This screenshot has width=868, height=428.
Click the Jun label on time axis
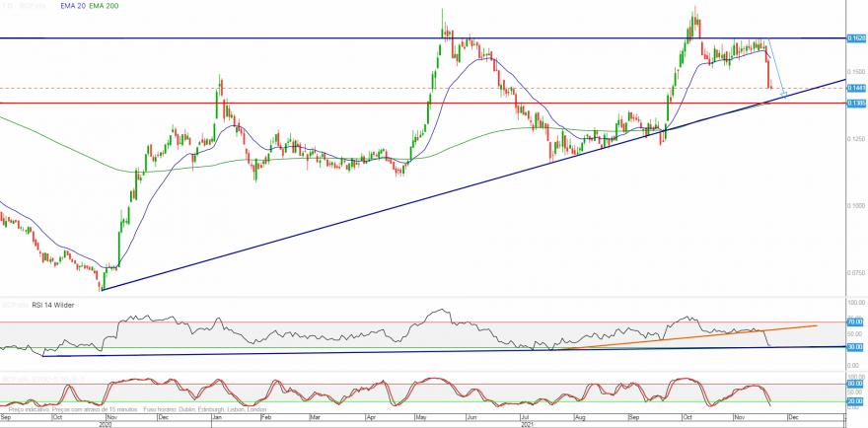coord(471,417)
